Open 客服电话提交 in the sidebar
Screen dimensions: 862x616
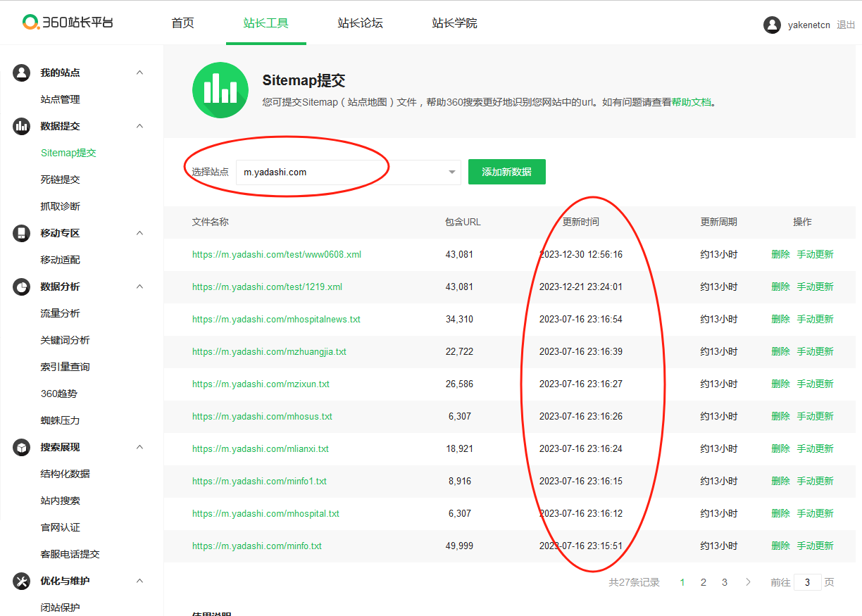(70, 554)
